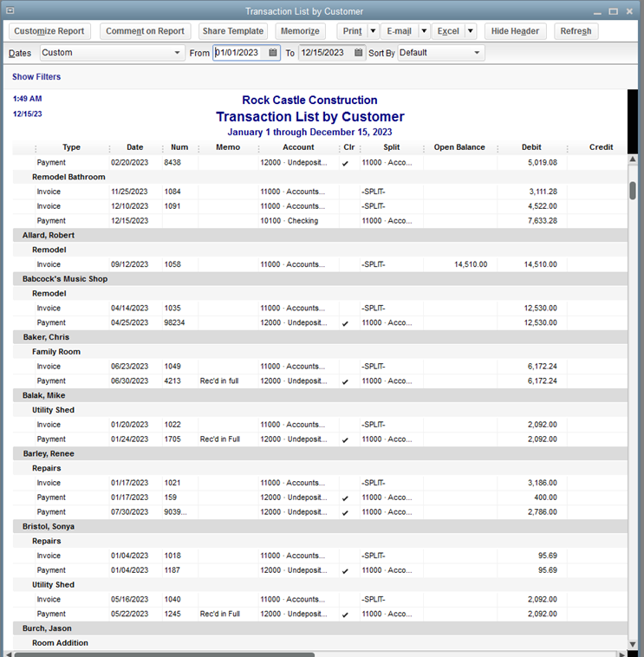The height and width of the screenshot is (657, 644).
Task: Click the Type column header
Action: [71, 147]
